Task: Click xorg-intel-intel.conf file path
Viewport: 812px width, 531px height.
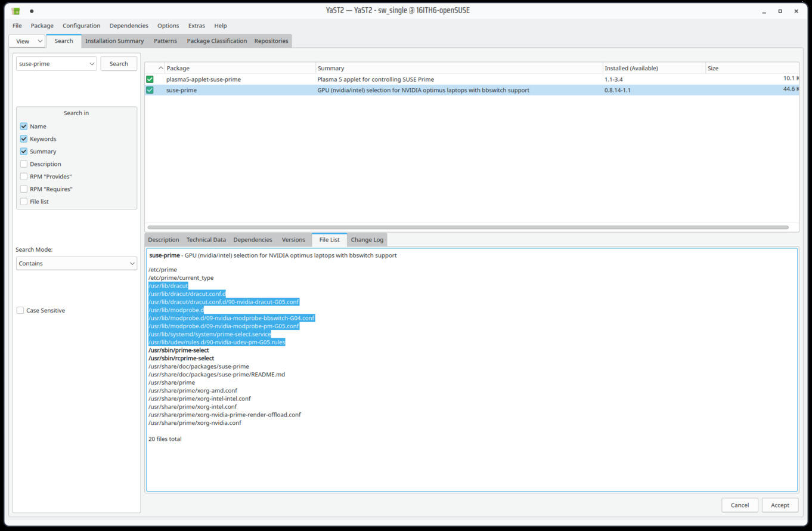Action: click(x=199, y=399)
